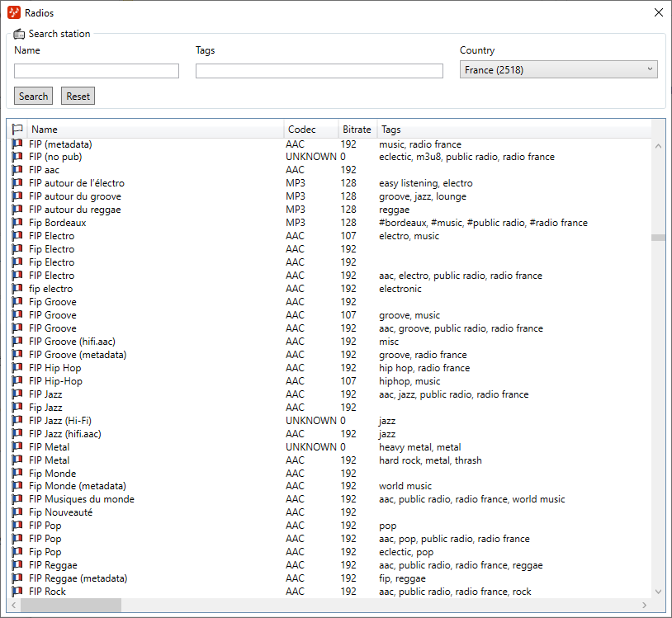Sort stations by Bitrate column header
The width and height of the screenshot is (672, 618).
(x=357, y=130)
